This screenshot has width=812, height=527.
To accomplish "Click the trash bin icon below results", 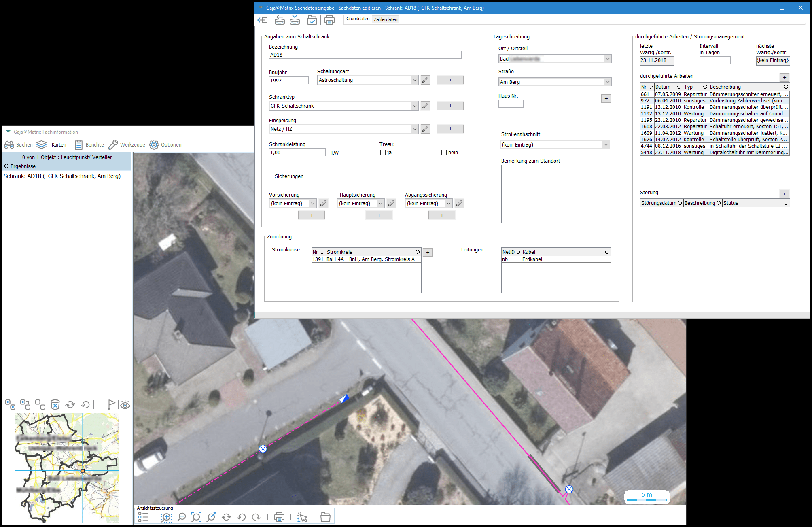I will [x=55, y=404].
